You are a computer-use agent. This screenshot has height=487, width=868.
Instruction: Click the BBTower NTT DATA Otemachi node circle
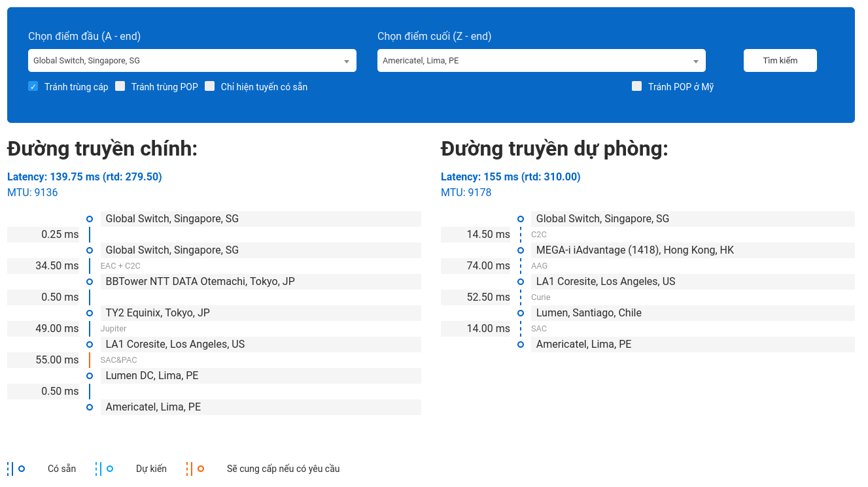point(90,282)
